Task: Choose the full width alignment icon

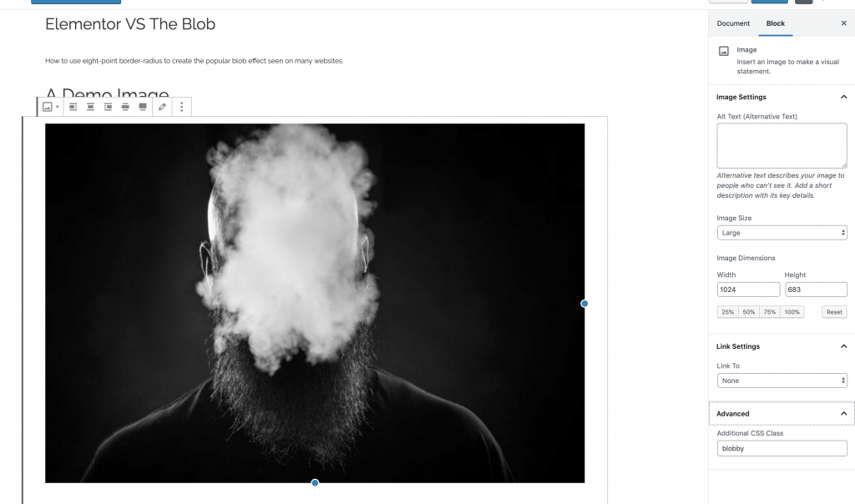Action: coord(143,107)
